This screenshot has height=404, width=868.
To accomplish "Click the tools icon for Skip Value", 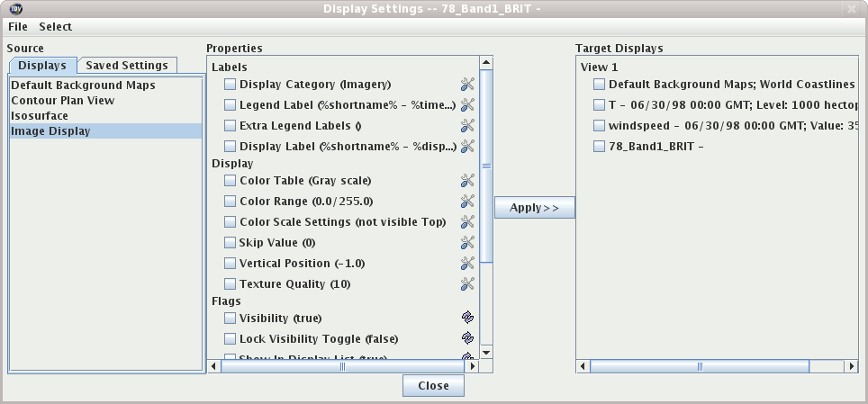I will (467, 243).
